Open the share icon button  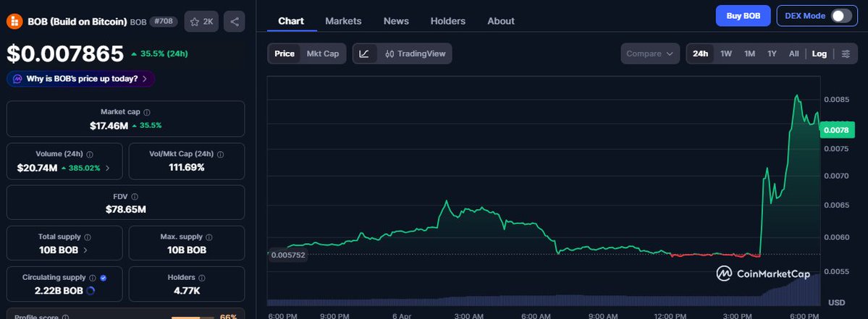(x=234, y=22)
